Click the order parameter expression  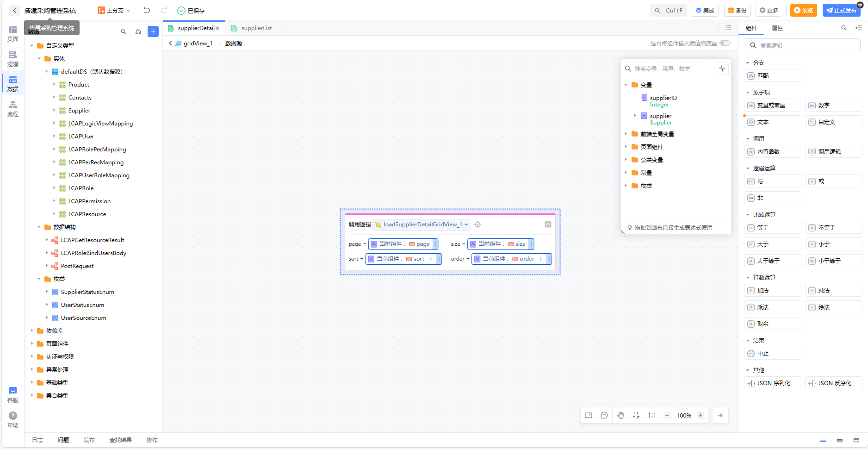(x=511, y=259)
